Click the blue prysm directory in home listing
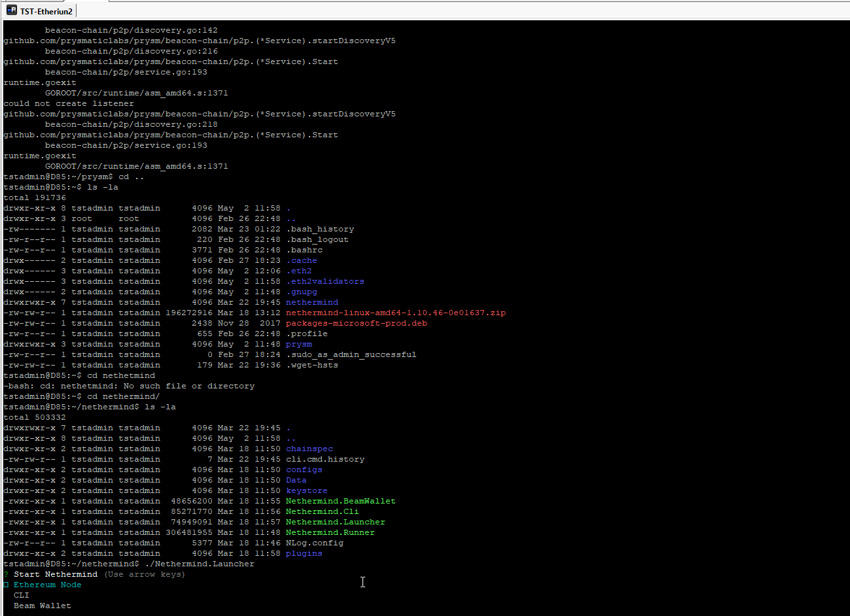 click(x=299, y=344)
